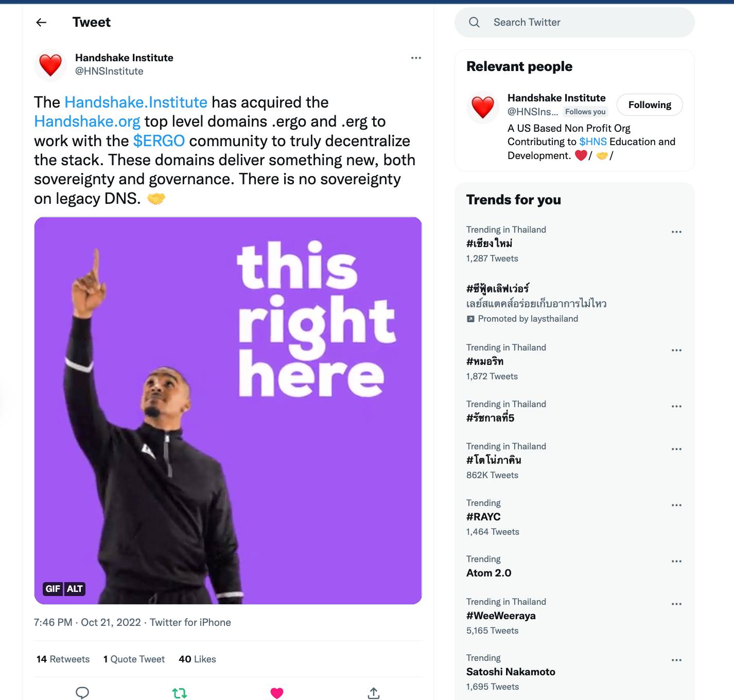Image resolution: width=734 pixels, height=700 pixels.
Task: Open more options for Satoshi Nakamoto trend
Action: 676,660
